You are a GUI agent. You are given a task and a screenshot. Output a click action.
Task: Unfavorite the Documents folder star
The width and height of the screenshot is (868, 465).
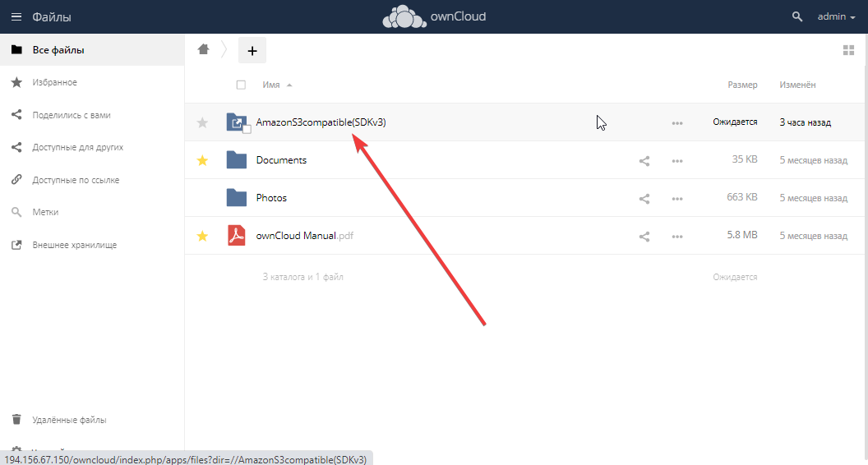point(202,161)
